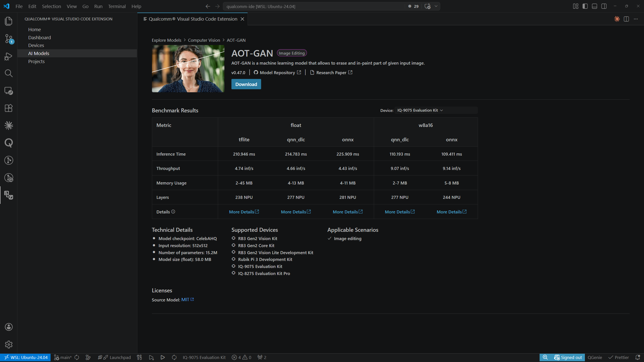Open the Research Paper link
644x362 pixels.
pos(331,72)
